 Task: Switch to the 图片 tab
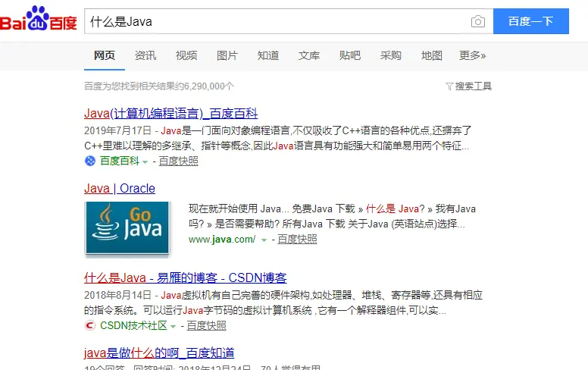point(227,55)
